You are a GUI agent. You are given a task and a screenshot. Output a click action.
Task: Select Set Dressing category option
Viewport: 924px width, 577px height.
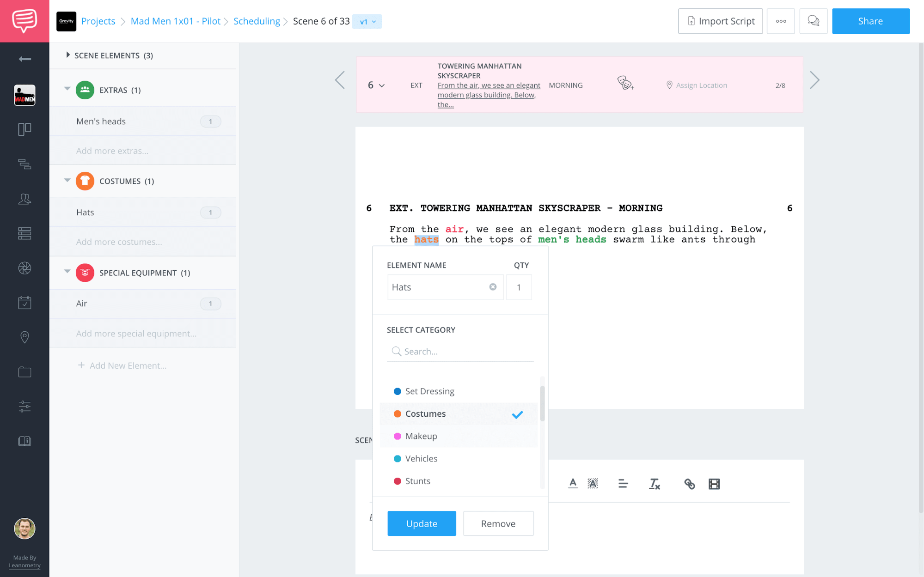click(x=429, y=390)
